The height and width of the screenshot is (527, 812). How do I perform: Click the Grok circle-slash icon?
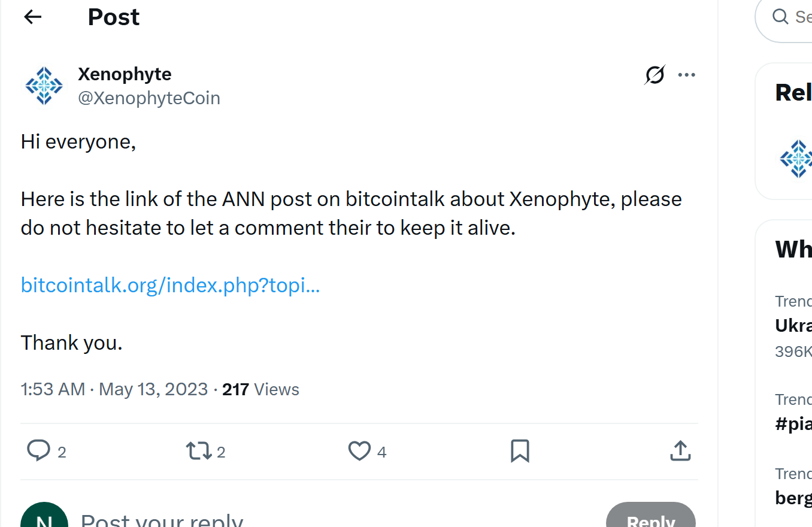coord(655,75)
